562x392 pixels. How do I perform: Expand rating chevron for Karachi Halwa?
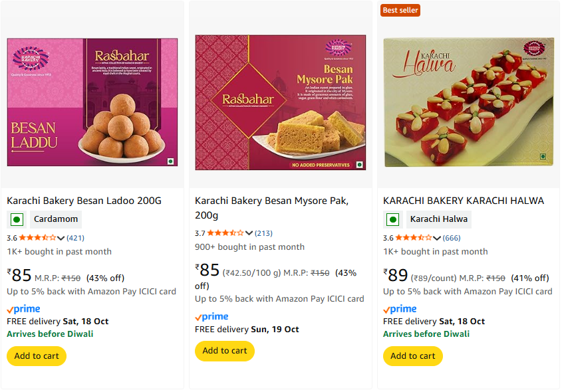438,238
